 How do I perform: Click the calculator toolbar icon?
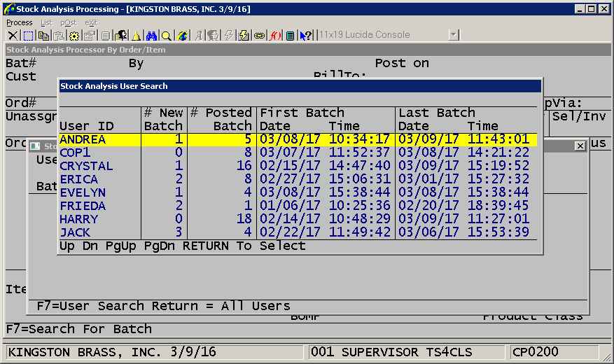click(x=290, y=36)
